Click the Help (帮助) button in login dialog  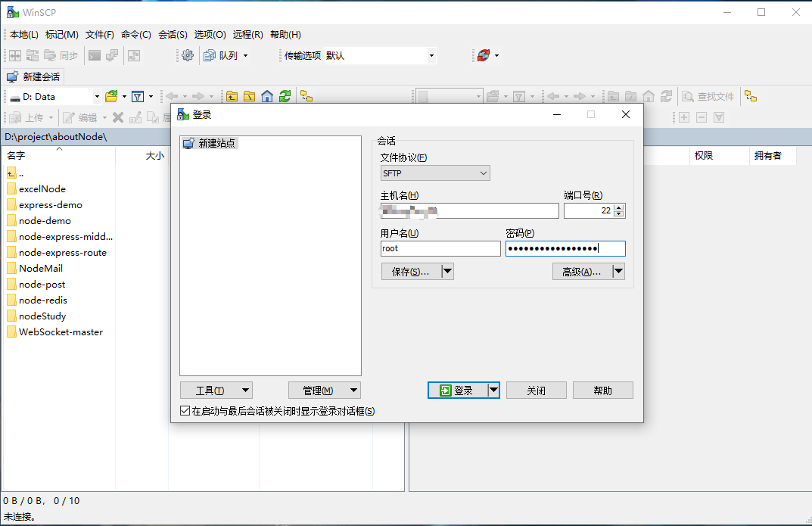(x=603, y=391)
